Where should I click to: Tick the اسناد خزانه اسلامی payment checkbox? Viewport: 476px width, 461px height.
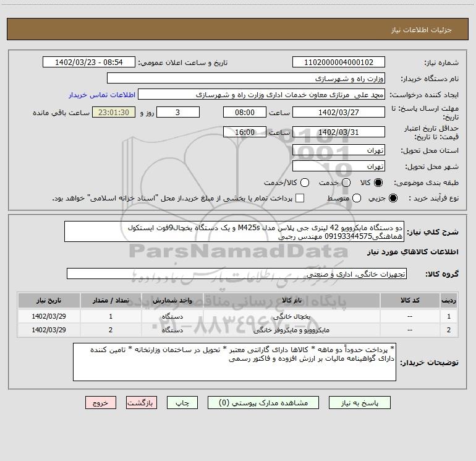(x=300, y=198)
